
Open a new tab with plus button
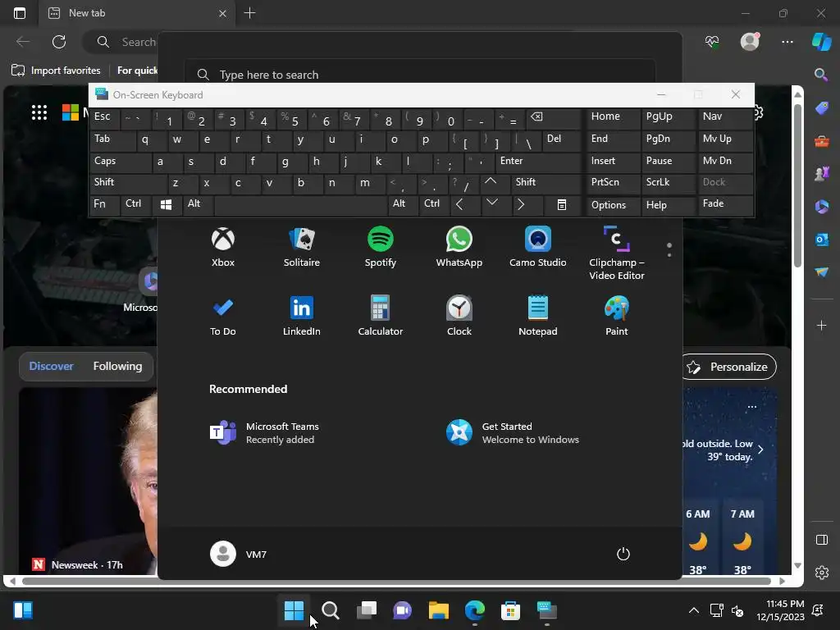click(x=249, y=13)
